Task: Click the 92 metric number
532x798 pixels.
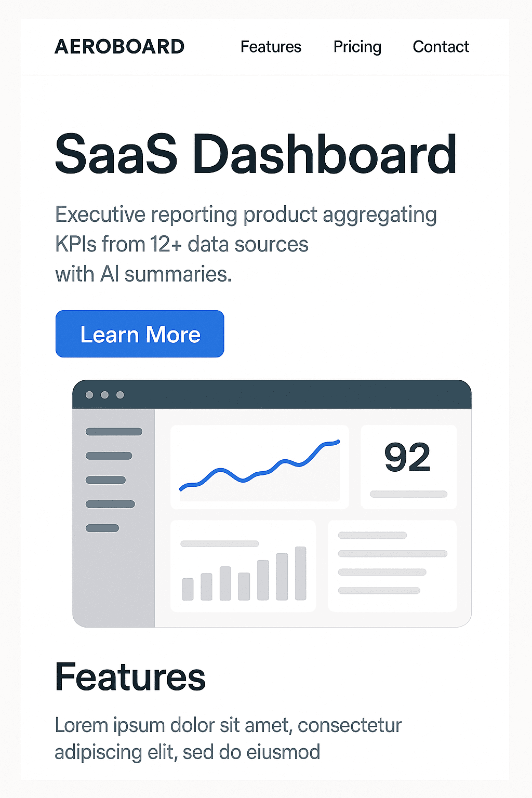Action: (x=407, y=458)
